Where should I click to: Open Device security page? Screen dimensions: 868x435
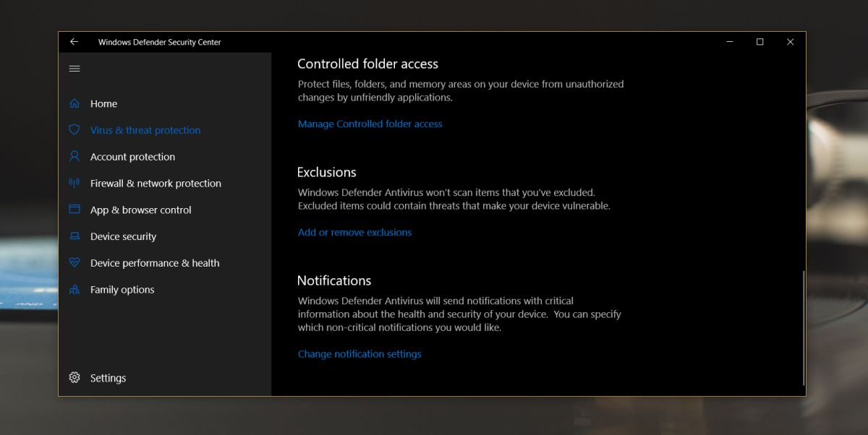(x=123, y=237)
